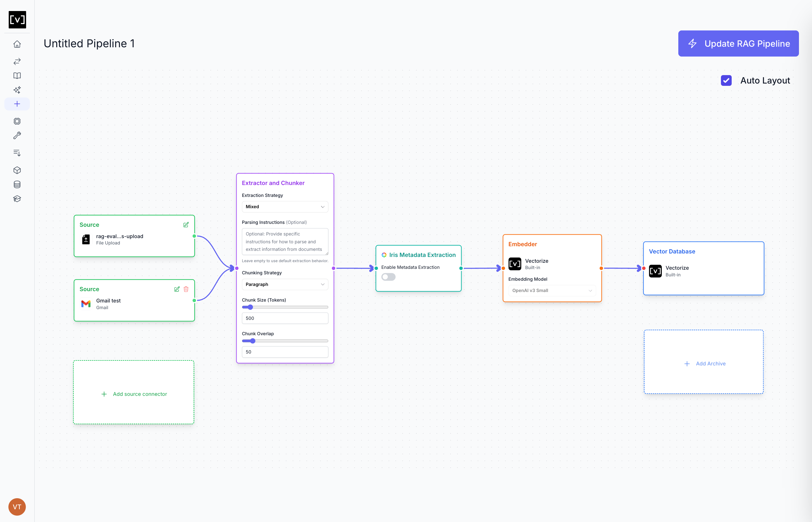Image resolution: width=812 pixels, height=522 pixels.
Task: Click the Chunk Size (Tokens) label
Action: 264,300
